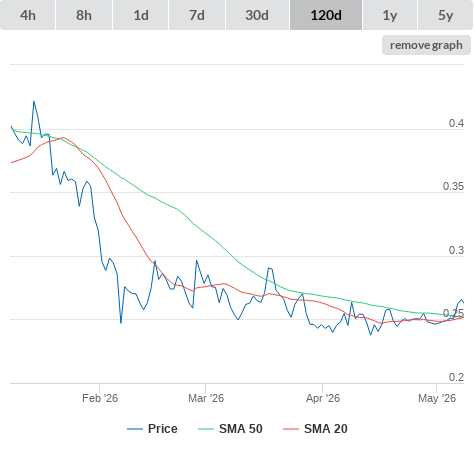Image resolution: width=474 pixels, height=455 pixels.
Task: Select the 30d range tab
Action: click(257, 15)
